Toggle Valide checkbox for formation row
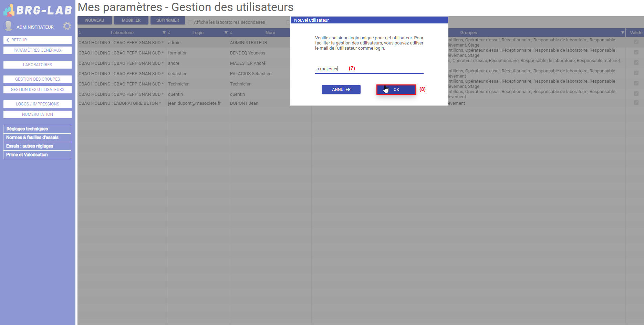Screen dimensions: 644x325 click(x=636, y=52)
